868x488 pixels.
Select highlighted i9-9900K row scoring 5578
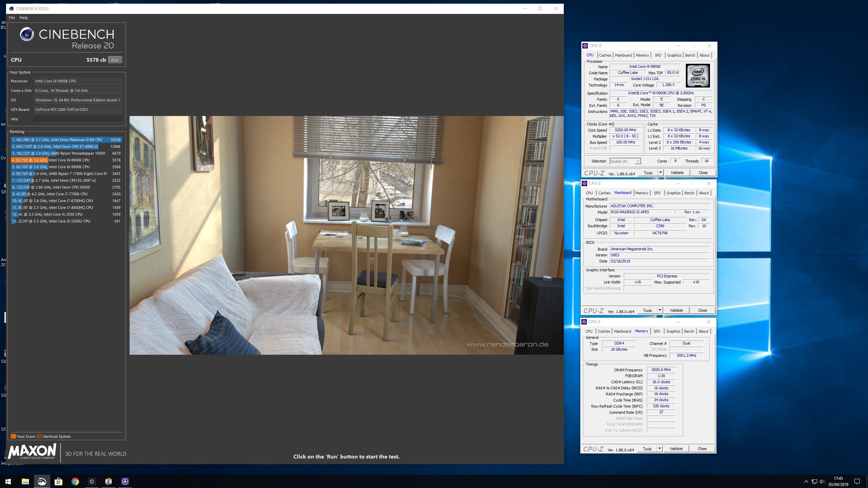66,160
